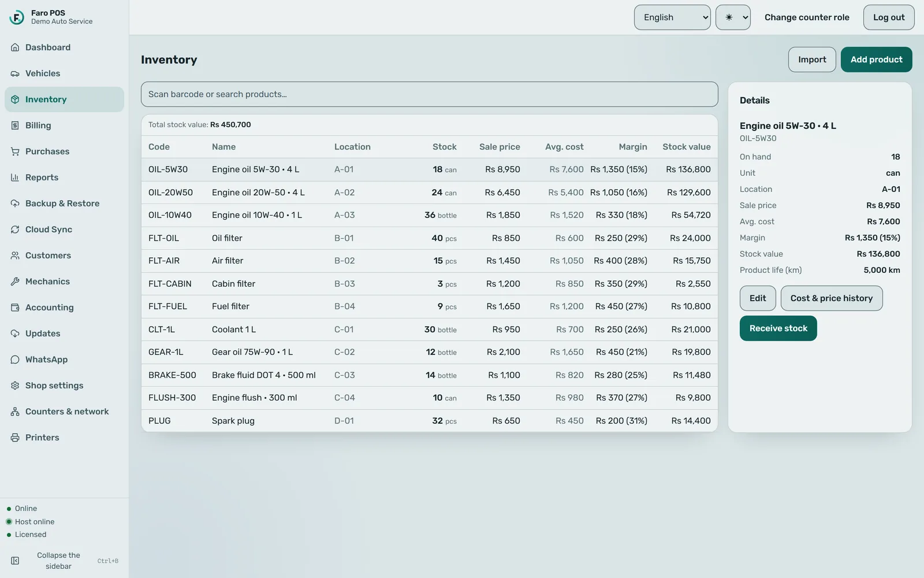Collapse the sidebar using panel icon

coord(15,561)
